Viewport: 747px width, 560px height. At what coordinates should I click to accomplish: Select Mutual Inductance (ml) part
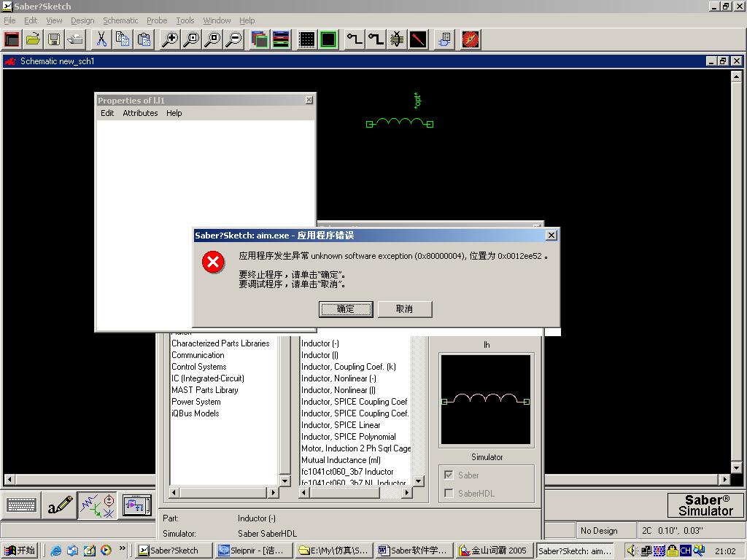tap(341, 460)
